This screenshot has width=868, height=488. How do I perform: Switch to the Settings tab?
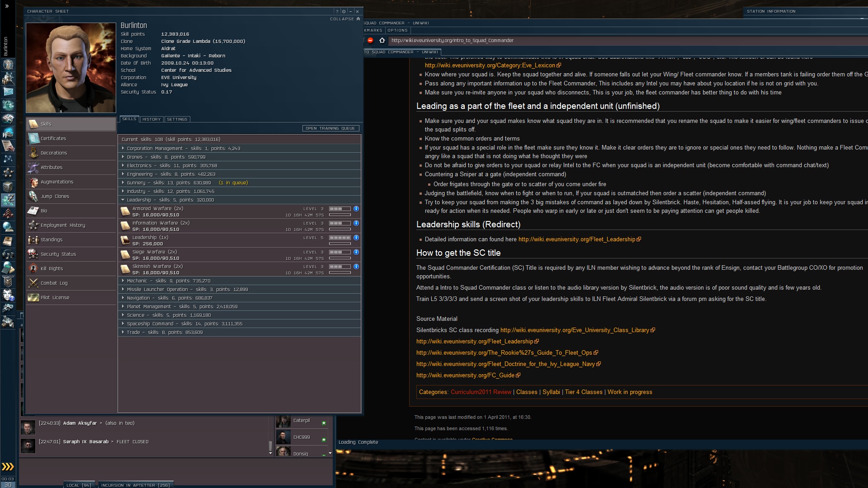177,119
